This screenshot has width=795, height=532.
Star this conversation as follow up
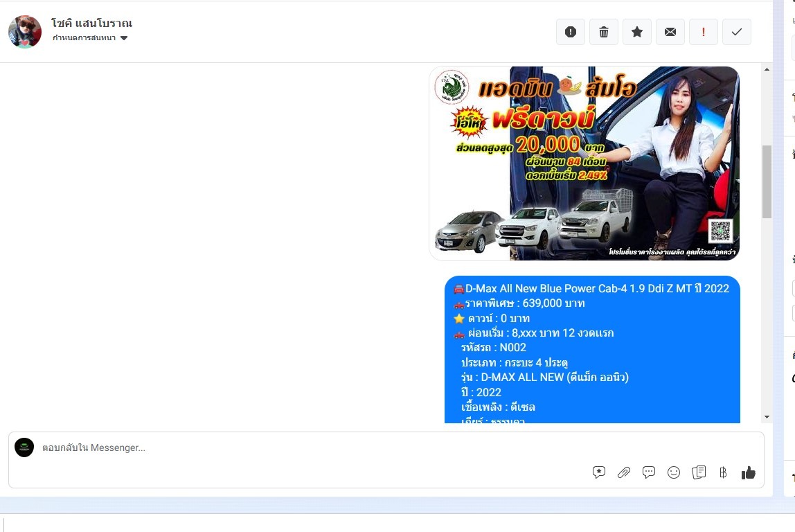coord(637,32)
